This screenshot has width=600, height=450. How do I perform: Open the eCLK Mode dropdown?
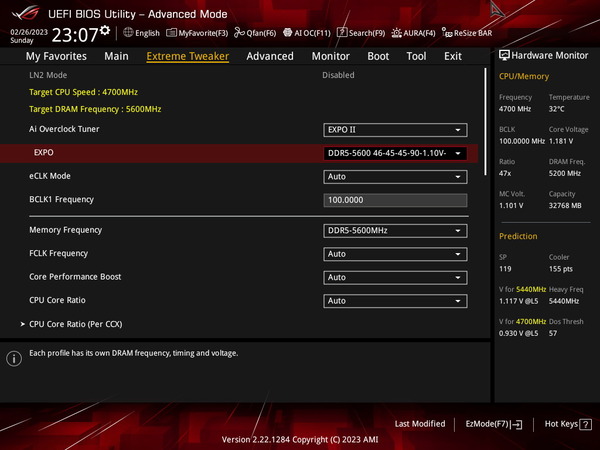pyautogui.click(x=395, y=177)
